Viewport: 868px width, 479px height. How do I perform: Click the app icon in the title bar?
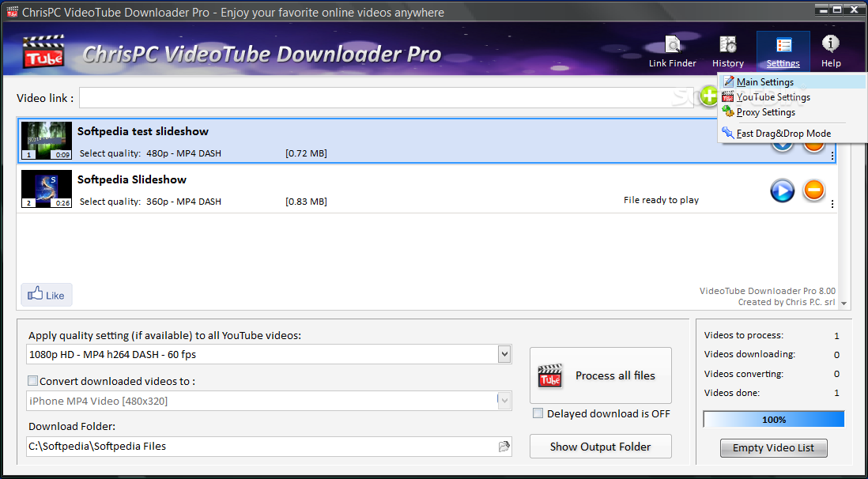(12, 12)
